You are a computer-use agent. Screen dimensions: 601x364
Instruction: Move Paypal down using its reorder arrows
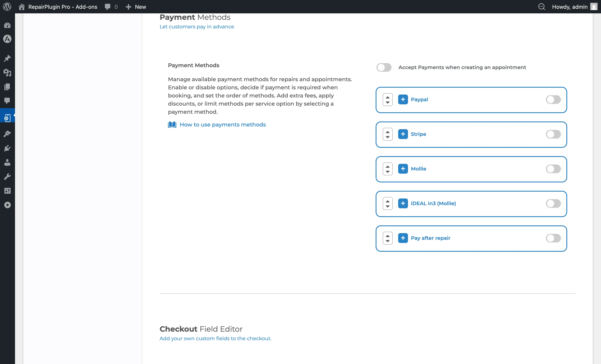point(387,102)
